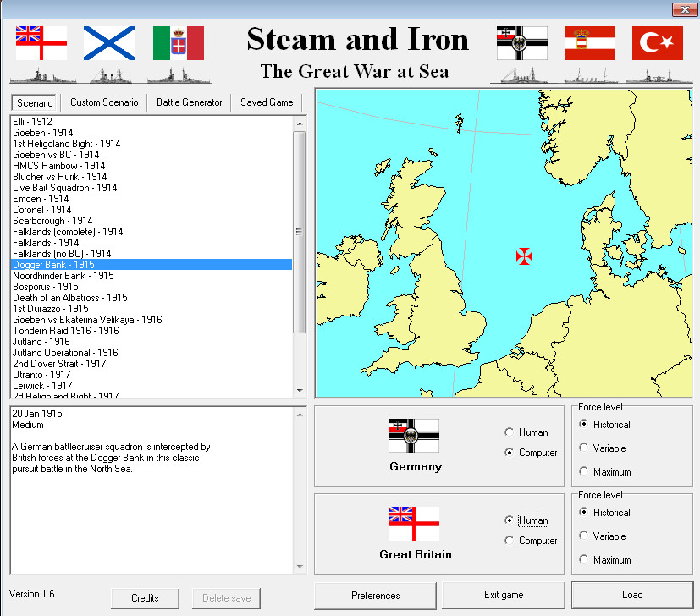Image resolution: width=700 pixels, height=616 pixels.
Task: Click the British Royal Navy ensign flag
Action: point(41,43)
